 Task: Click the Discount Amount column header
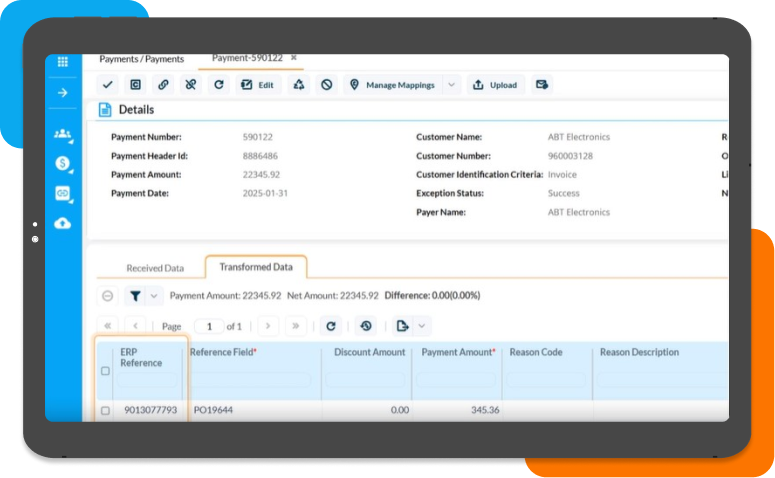(369, 352)
